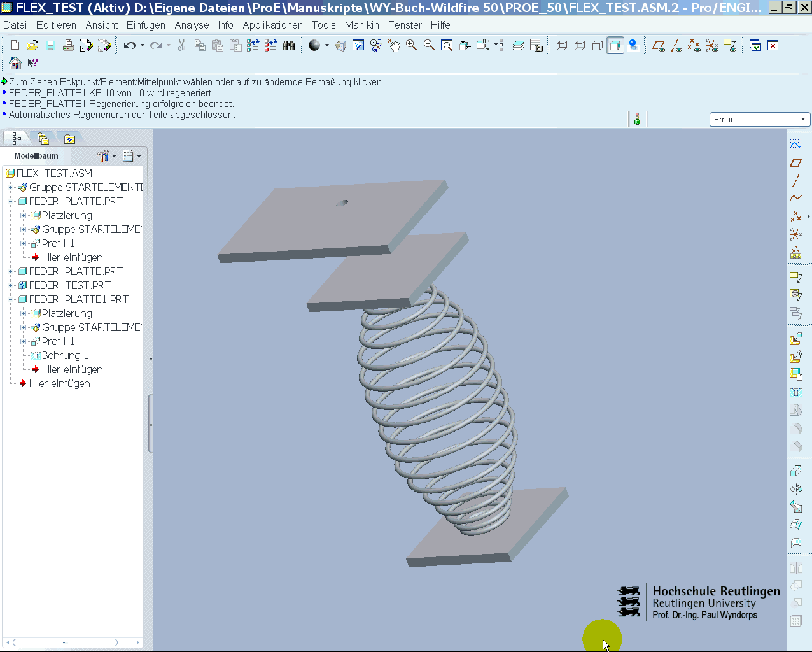812x652 pixels.
Task: Toggle datum axes display
Action: click(x=676, y=46)
